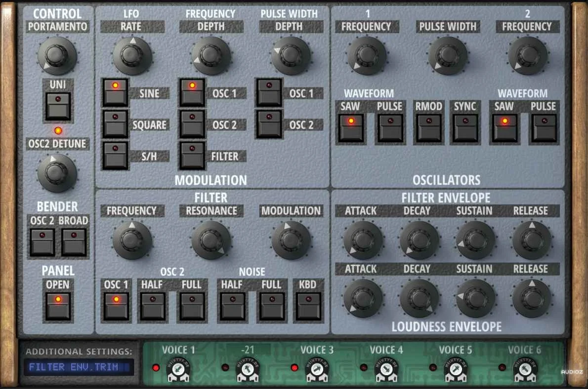Screen dimensions: 588x389
Task: Toggle the Bender OSC 2 switch
Action: click(42, 242)
